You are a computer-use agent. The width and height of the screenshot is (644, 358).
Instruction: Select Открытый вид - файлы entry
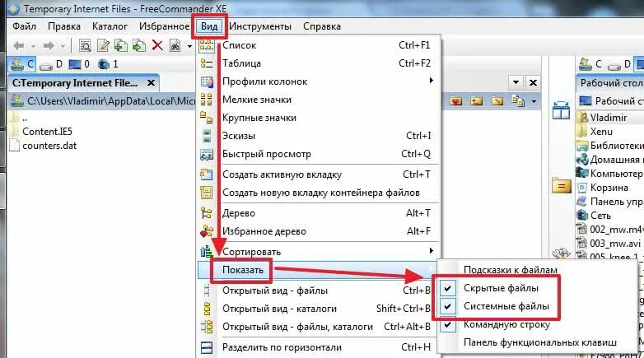tap(319, 291)
